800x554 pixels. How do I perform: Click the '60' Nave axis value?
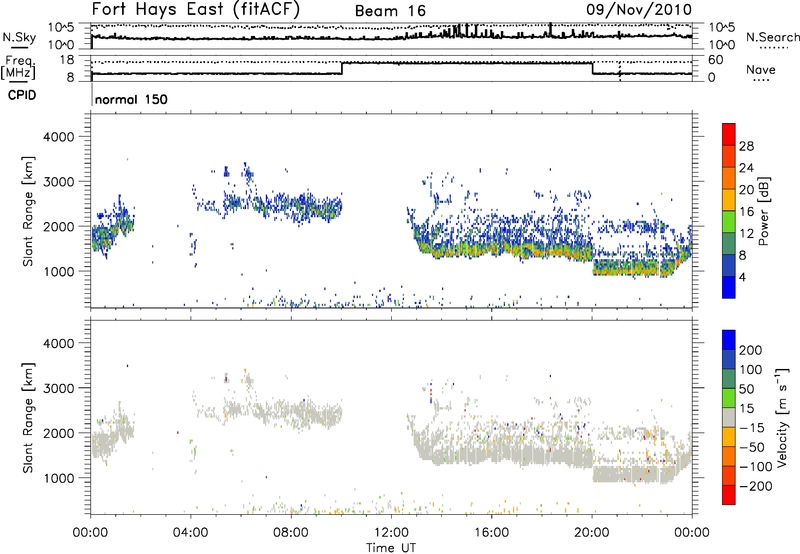[x=715, y=60]
